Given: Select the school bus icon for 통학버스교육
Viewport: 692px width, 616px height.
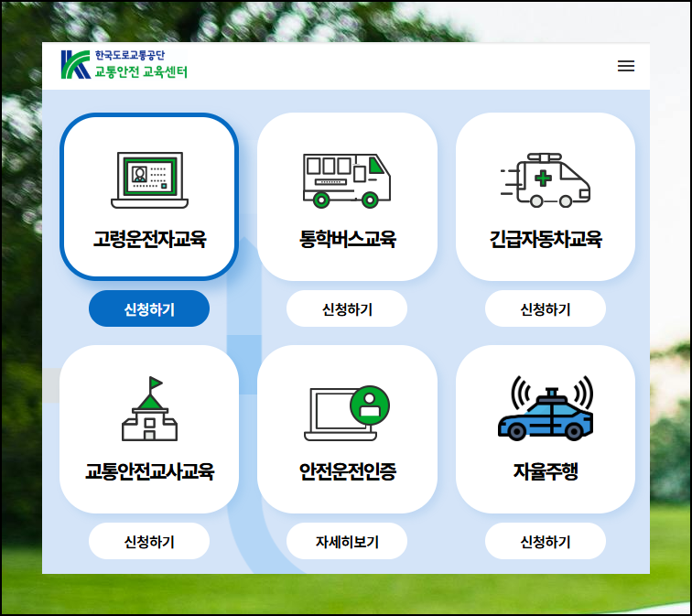Looking at the screenshot, I should (347, 180).
